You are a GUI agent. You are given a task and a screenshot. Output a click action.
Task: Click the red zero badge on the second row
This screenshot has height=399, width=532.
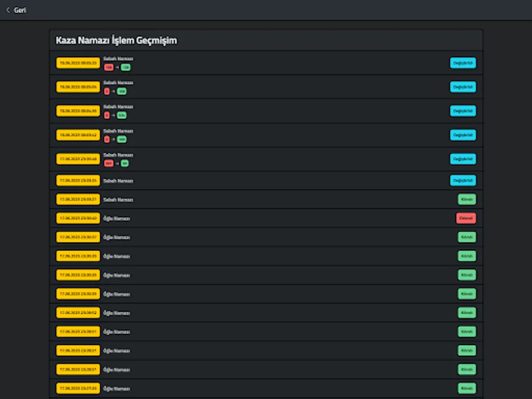coord(107,91)
